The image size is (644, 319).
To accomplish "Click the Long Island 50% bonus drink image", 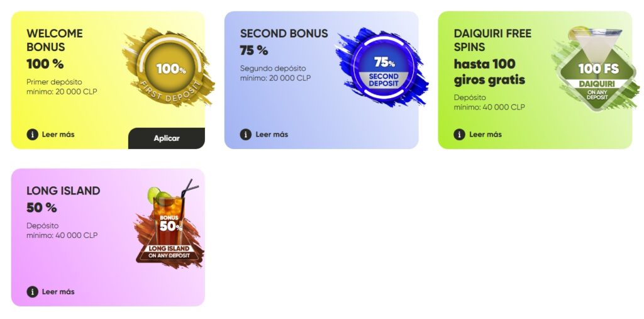I will pyautogui.click(x=168, y=227).
